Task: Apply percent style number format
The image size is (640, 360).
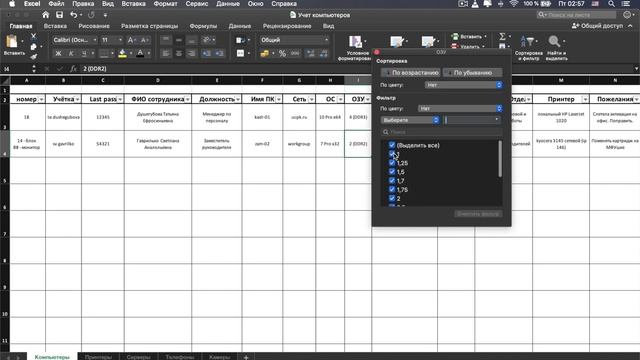Action: (x=282, y=53)
